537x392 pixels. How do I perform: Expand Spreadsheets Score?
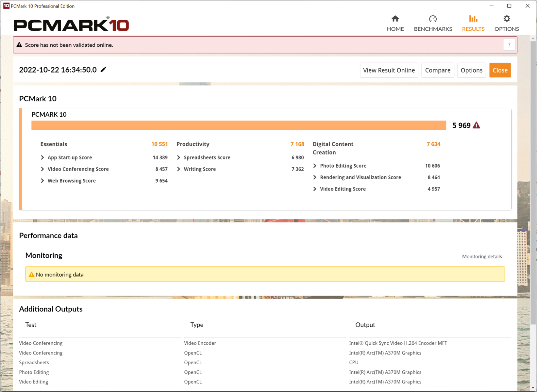pos(179,157)
